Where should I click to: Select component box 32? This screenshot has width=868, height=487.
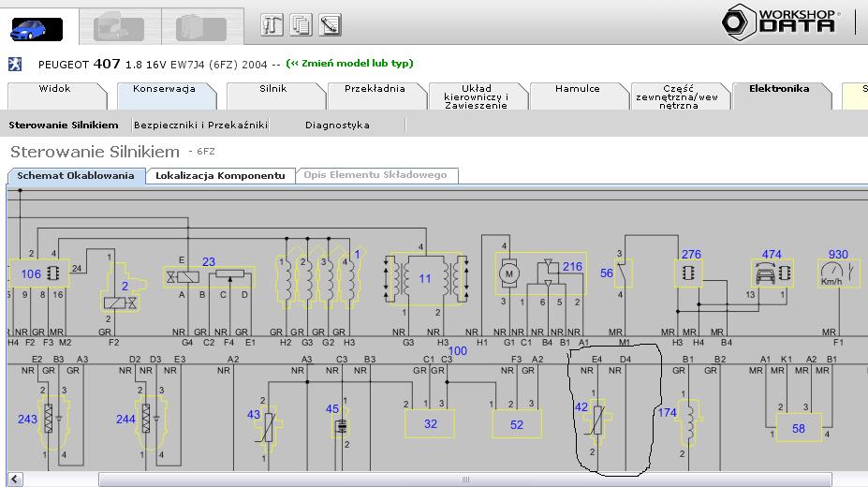click(430, 424)
